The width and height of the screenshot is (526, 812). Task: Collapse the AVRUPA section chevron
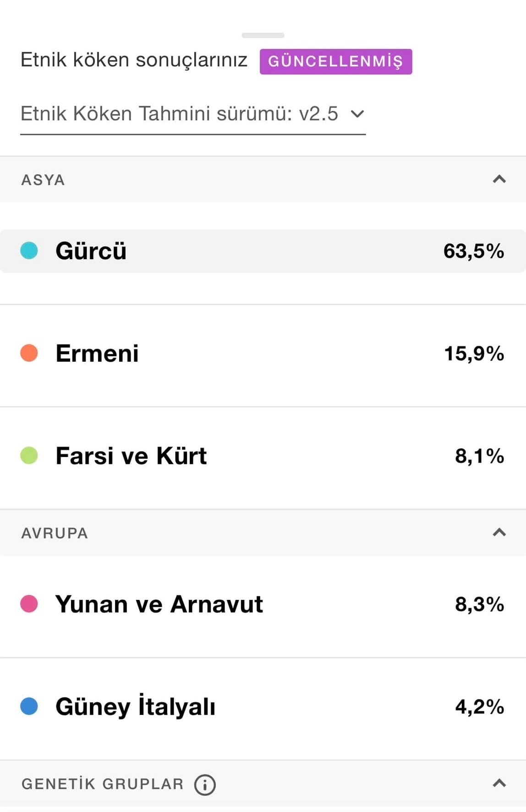[499, 532]
